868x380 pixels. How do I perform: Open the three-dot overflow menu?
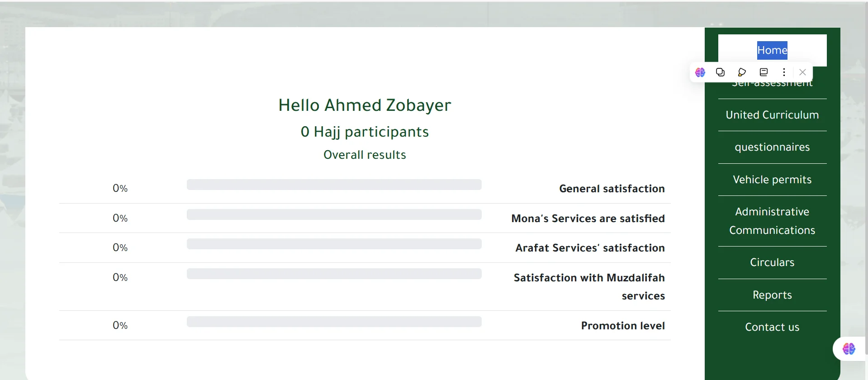[x=784, y=72]
